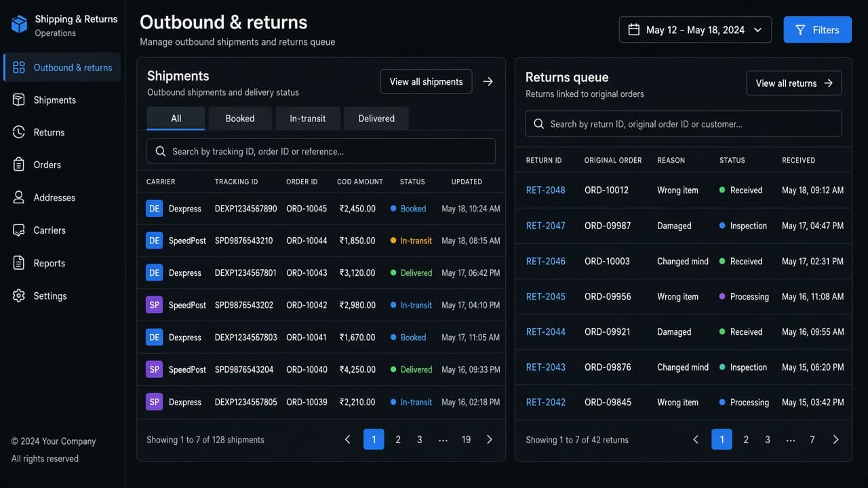Screen dimensions: 868x488
Task: Click the Orders clipboard icon in sidebar
Action: (19, 165)
